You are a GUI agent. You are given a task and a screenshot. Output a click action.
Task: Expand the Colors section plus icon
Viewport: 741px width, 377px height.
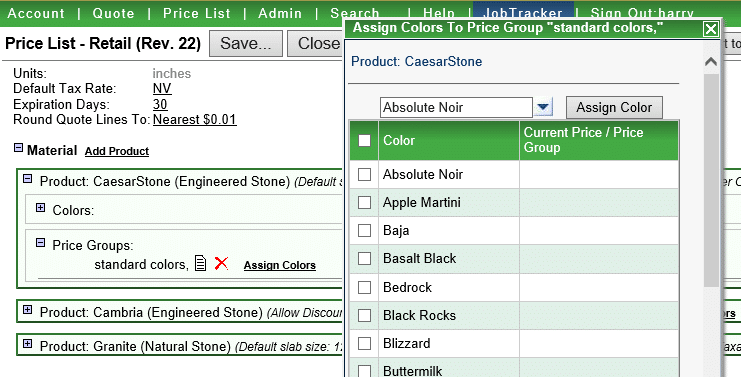click(41, 207)
